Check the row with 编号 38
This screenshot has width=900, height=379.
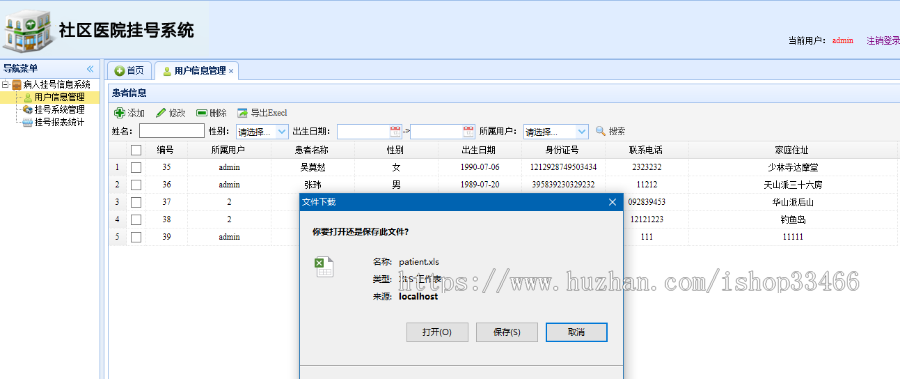pyautogui.click(x=136, y=219)
